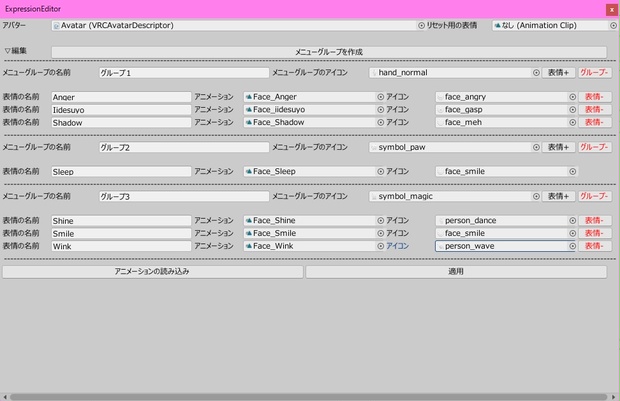
Task: Open picker for Face_iidesuyo animation
Action: [380, 110]
